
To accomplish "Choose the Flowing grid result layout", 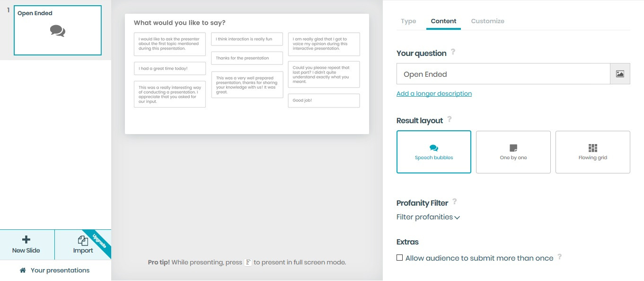I will pyautogui.click(x=593, y=152).
